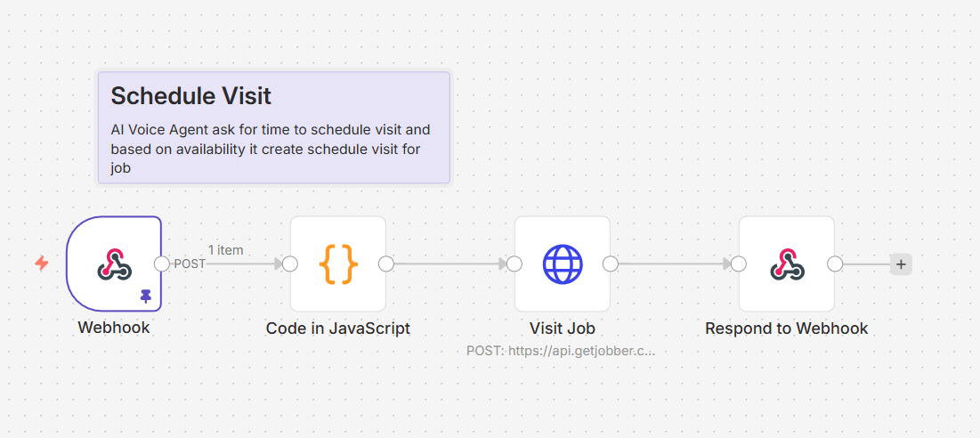The image size is (980, 438).
Task: Click the POST api.getjobber URL subtitle
Action: [561, 351]
